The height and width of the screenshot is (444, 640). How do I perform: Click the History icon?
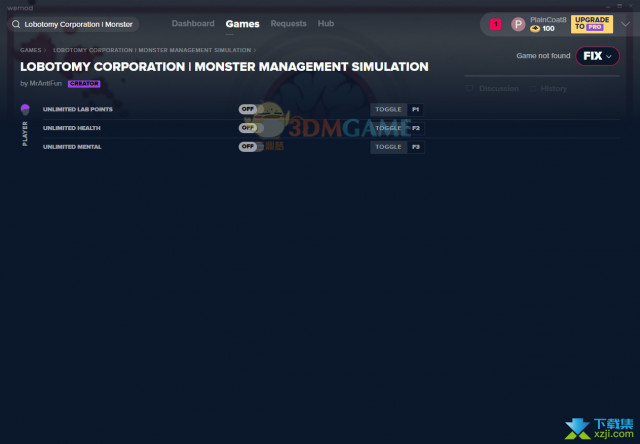click(x=532, y=89)
